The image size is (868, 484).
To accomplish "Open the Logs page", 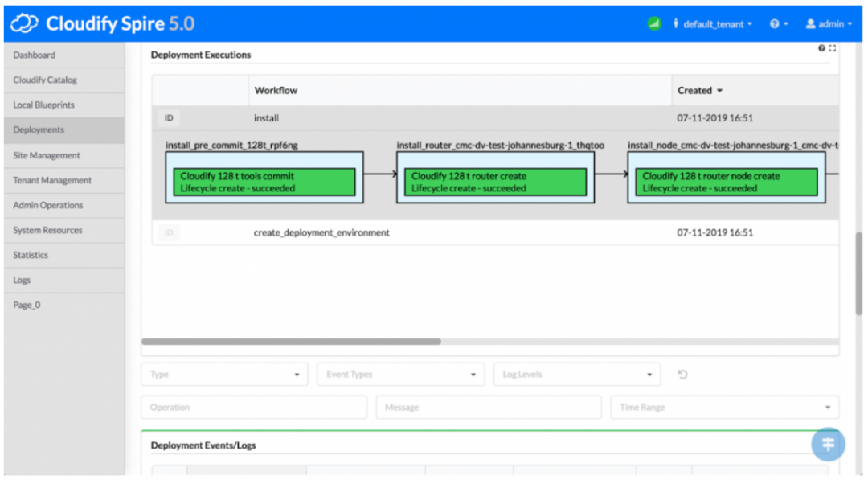I will coord(64,281).
